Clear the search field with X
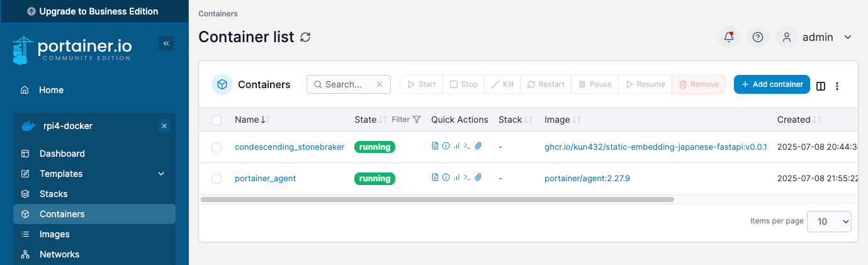This screenshot has width=868, height=265. point(380,84)
